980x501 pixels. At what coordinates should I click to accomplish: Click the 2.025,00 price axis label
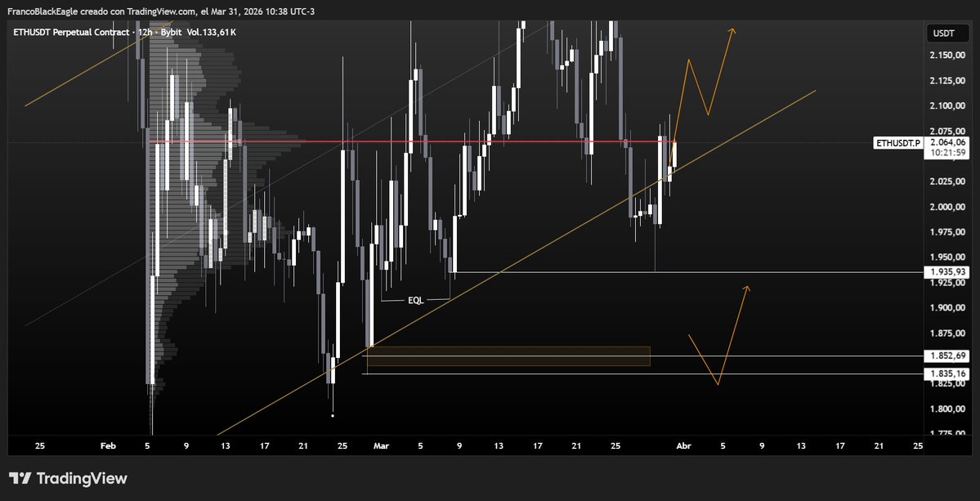pyautogui.click(x=947, y=181)
